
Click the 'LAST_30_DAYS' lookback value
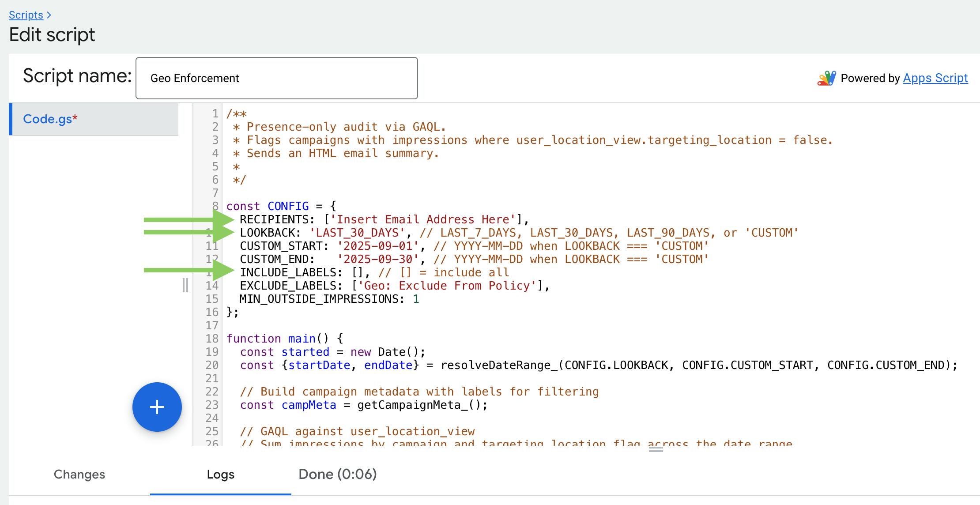pyautogui.click(x=357, y=233)
